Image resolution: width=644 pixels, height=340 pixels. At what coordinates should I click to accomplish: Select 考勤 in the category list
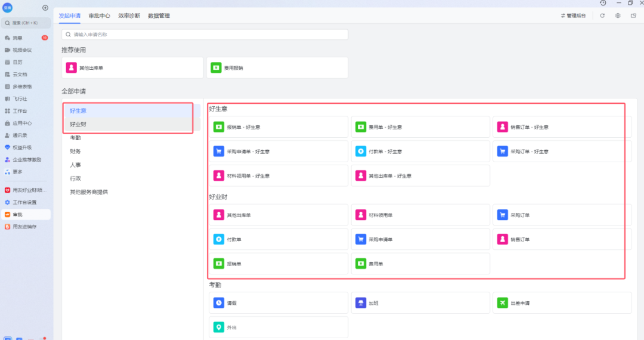tap(132, 138)
